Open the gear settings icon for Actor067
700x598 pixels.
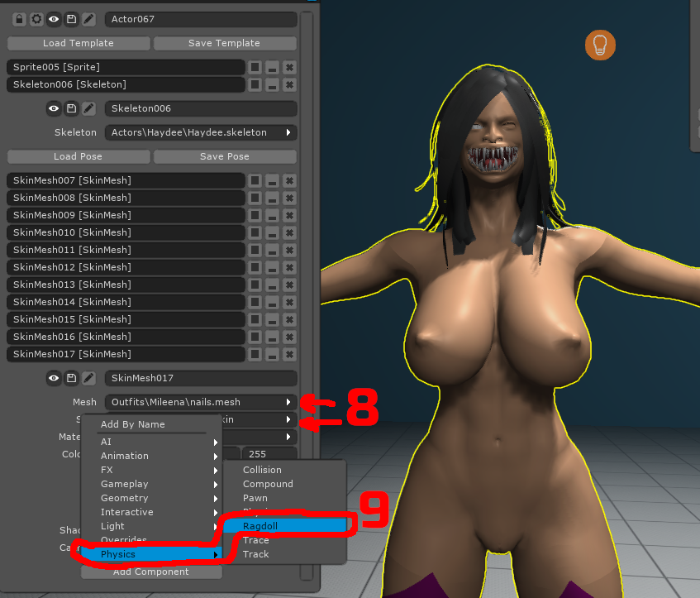(36, 19)
